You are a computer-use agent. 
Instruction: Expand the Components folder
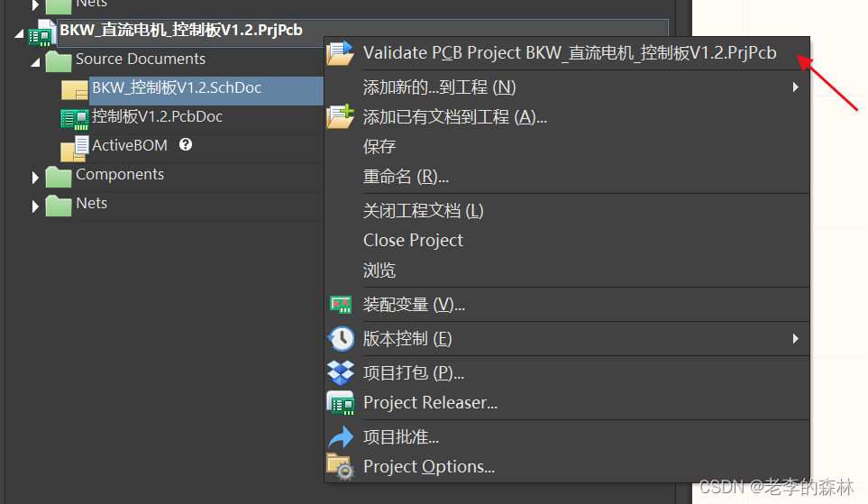coord(36,178)
